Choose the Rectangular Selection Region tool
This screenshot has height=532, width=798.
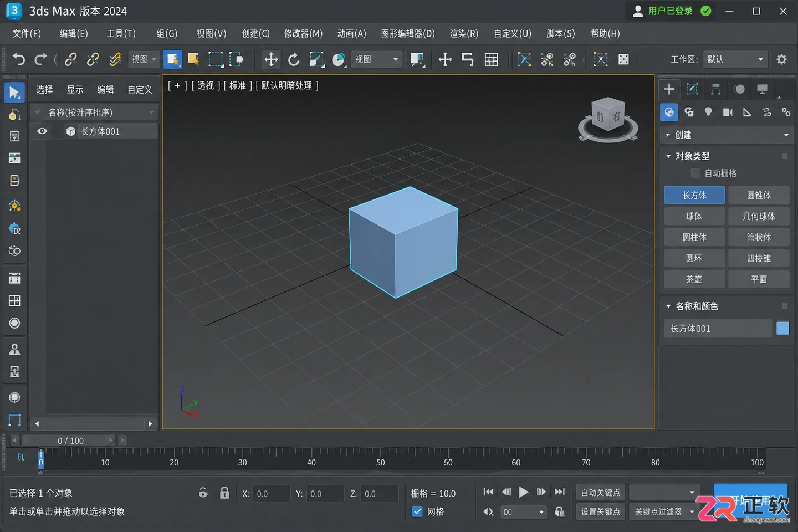pos(215,59)
